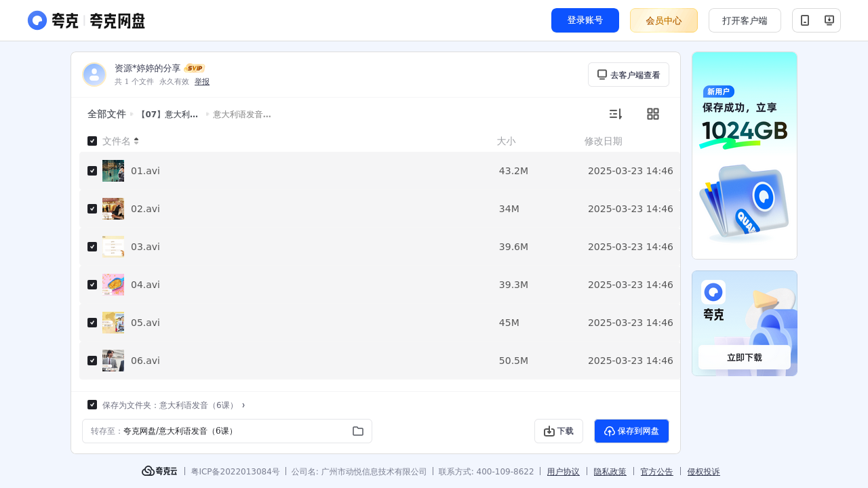
Task: Click the 修改日期 column header
Action: click(604, 141)
